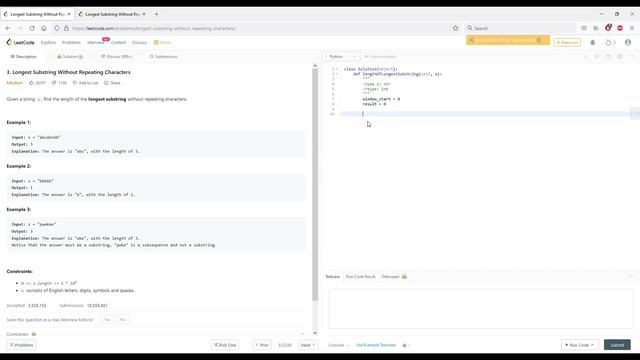Click the Share button
Image resolution: width=640 pixels, height=360 pixels.
coord(112,83)
